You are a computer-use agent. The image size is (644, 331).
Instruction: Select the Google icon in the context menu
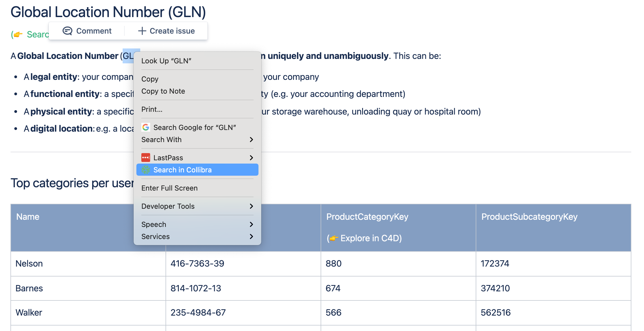click(x=146, y=127)
